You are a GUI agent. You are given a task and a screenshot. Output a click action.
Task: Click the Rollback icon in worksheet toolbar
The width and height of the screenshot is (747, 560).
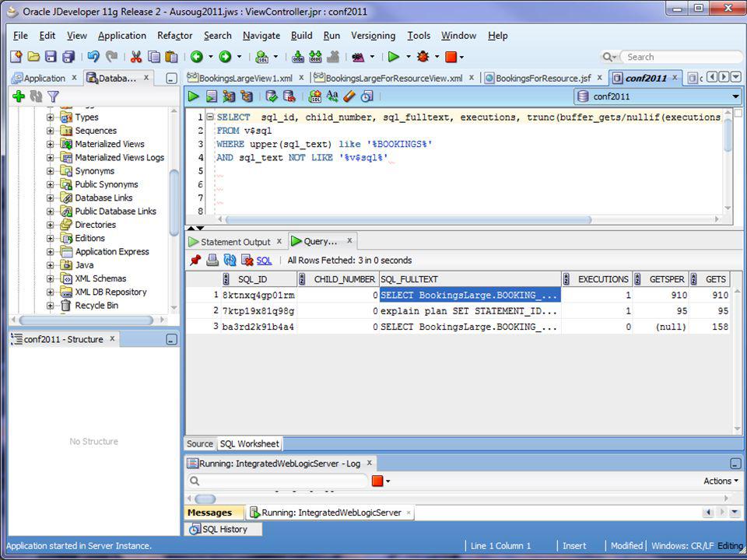(289, 96)
